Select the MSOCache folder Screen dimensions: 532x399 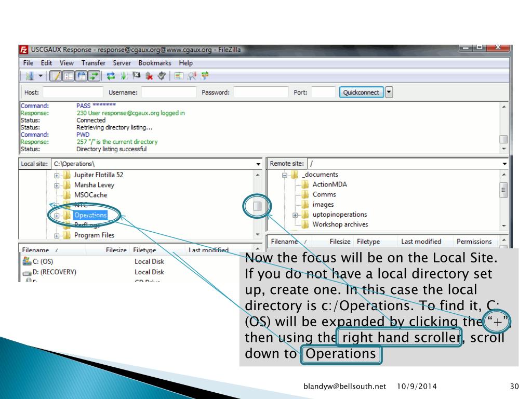tap(90, 195)
